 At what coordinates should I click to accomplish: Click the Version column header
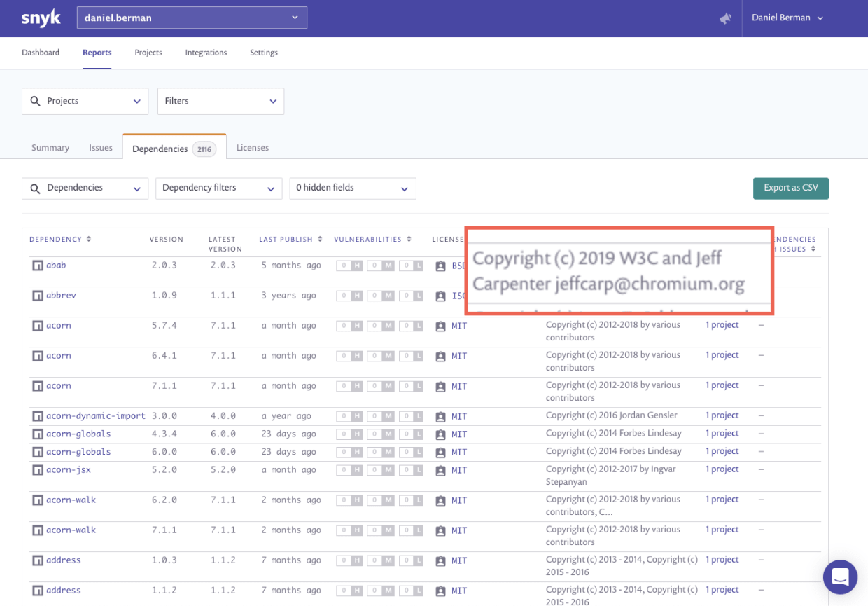point(167,240)
